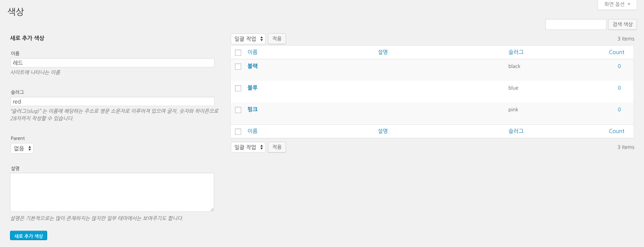644x247 pixels.
Task: Focus the search input field
Action: [x=576, y=24]
